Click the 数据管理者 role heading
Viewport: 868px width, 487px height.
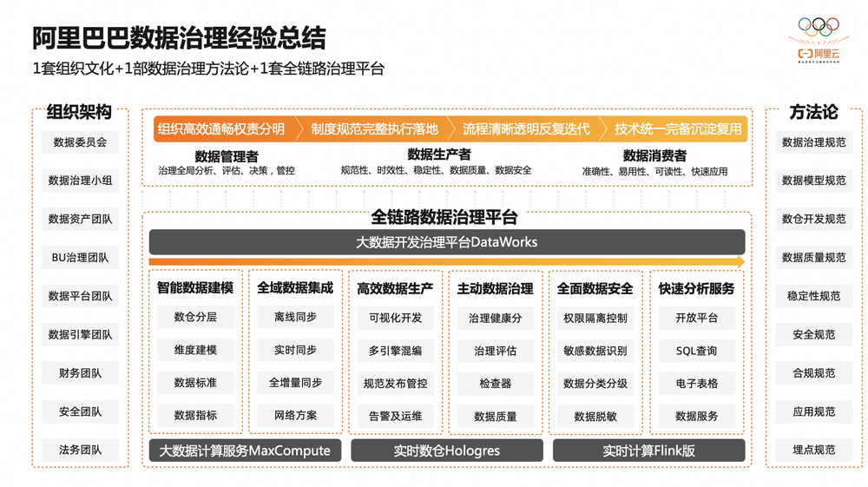pos(227,156)
